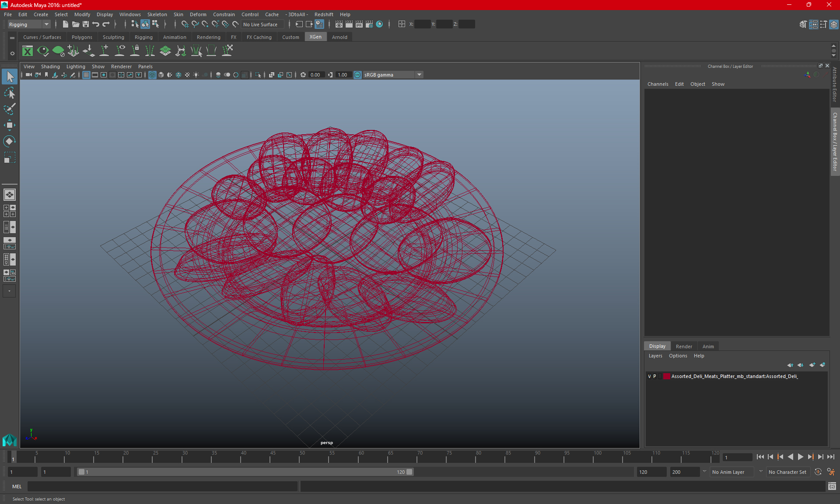Viewport: 840px width, 504px height.
Task: Click the Polygons tab in shelf
Action: pos(82,37)
